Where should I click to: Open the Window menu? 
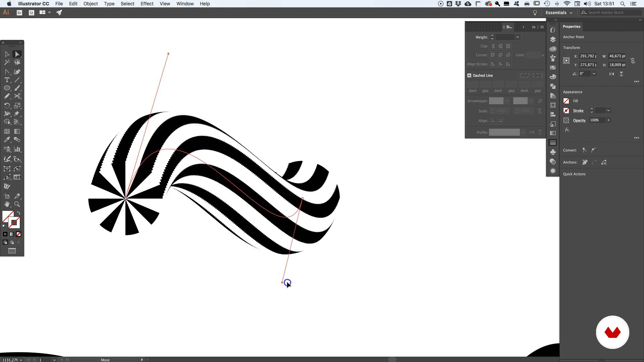(185, 4)
